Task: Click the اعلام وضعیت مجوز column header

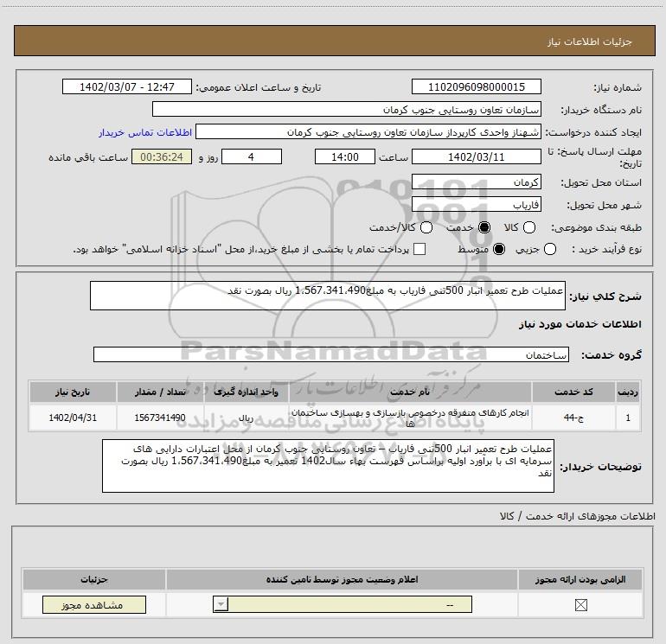Action: coord(342,579)
